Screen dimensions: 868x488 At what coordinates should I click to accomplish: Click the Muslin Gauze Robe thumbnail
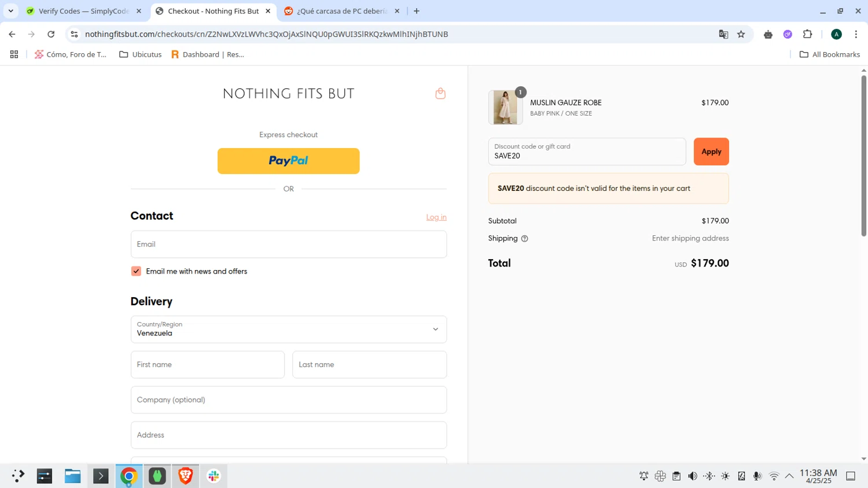[505, 108]
